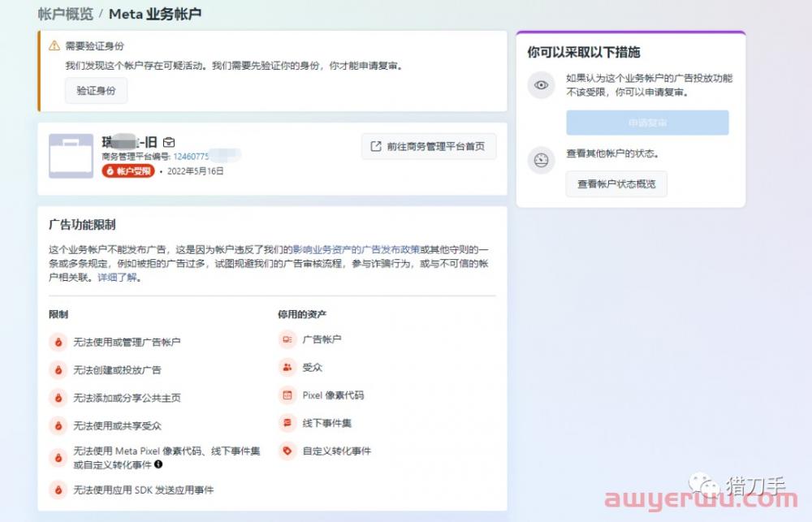Click the restriction icon for 无法使用或共享受众
Screen dimensions: 812x522
click(x=58, y=426)
